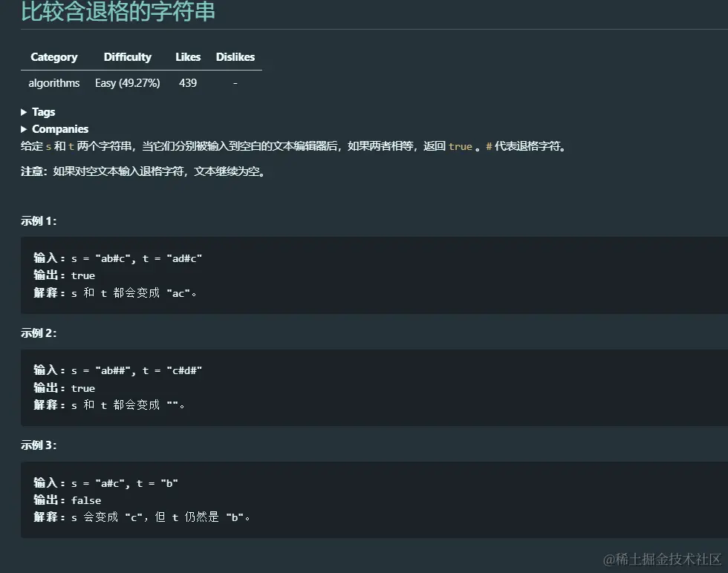
Task: Click the Likes column header
Action: 187,56
